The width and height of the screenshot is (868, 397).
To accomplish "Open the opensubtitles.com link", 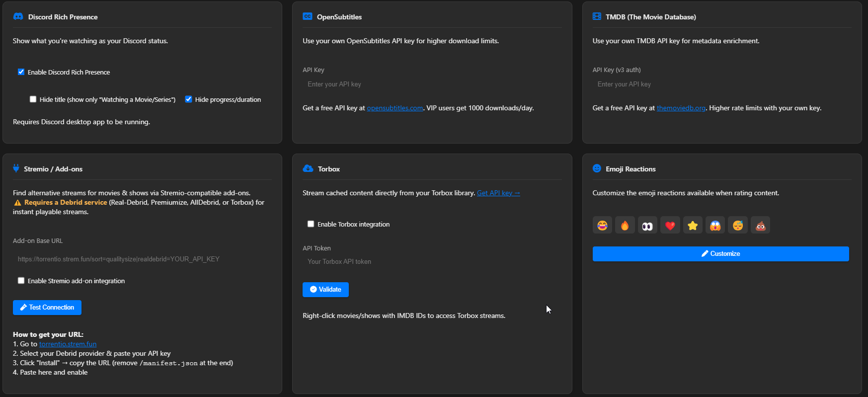I will tap(395, 108).
